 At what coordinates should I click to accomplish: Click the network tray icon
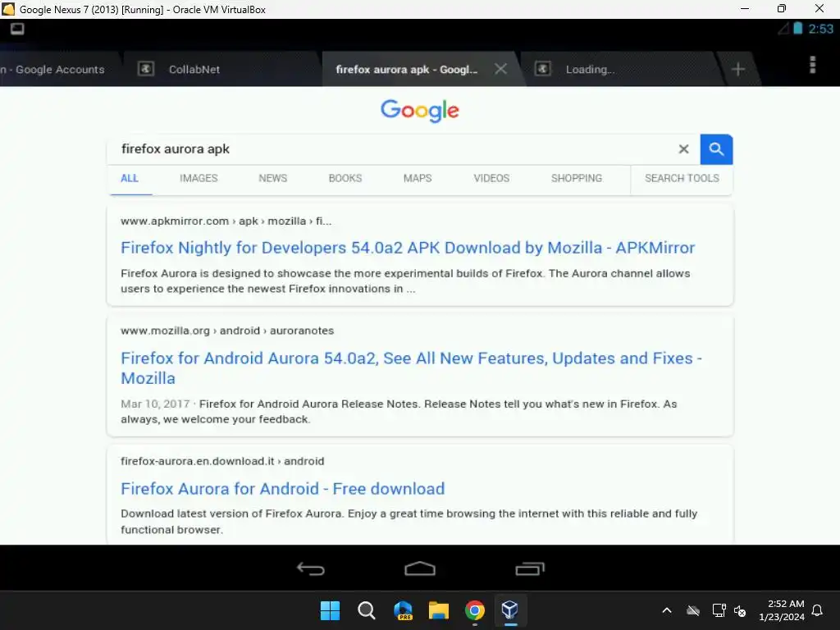[719, 610]
